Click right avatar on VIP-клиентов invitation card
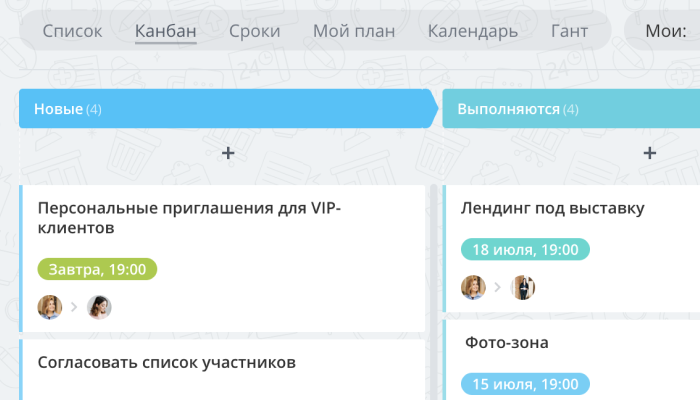 [99, 307]
